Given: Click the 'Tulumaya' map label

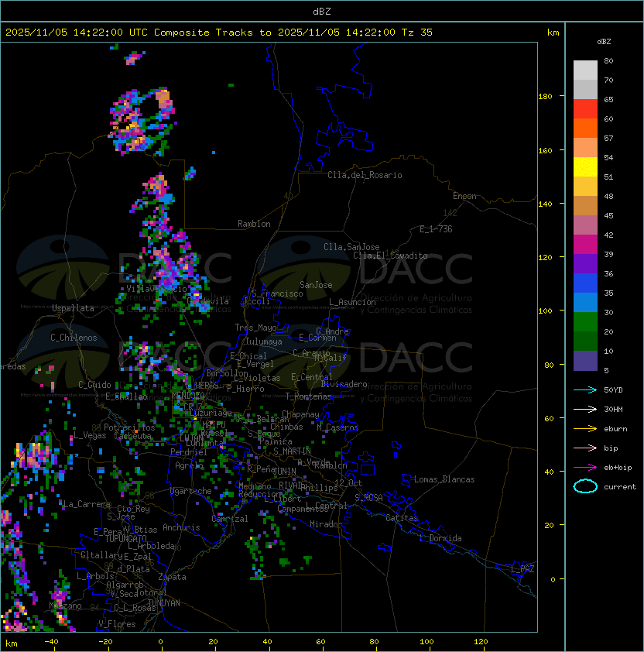Looking at the screenshot, I should 264,341.
